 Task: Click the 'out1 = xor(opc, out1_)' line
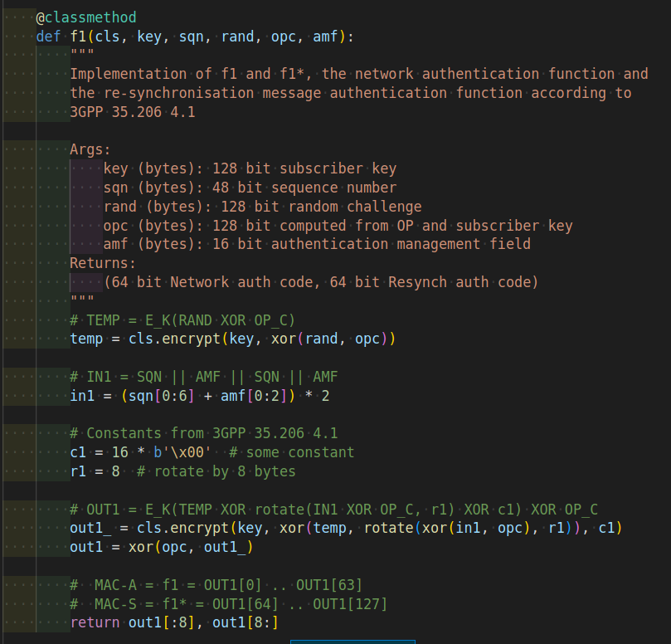click(162, 547)
